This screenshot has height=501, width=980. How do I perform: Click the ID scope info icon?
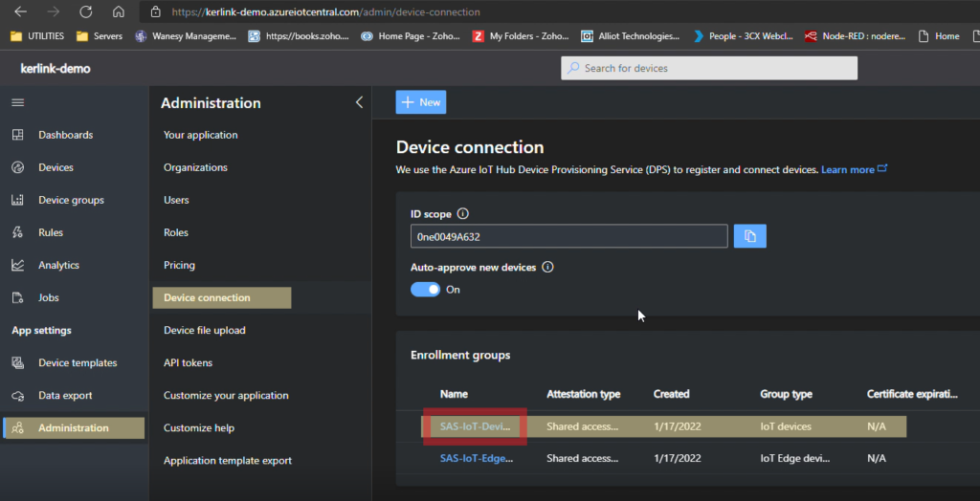[462, 213]
